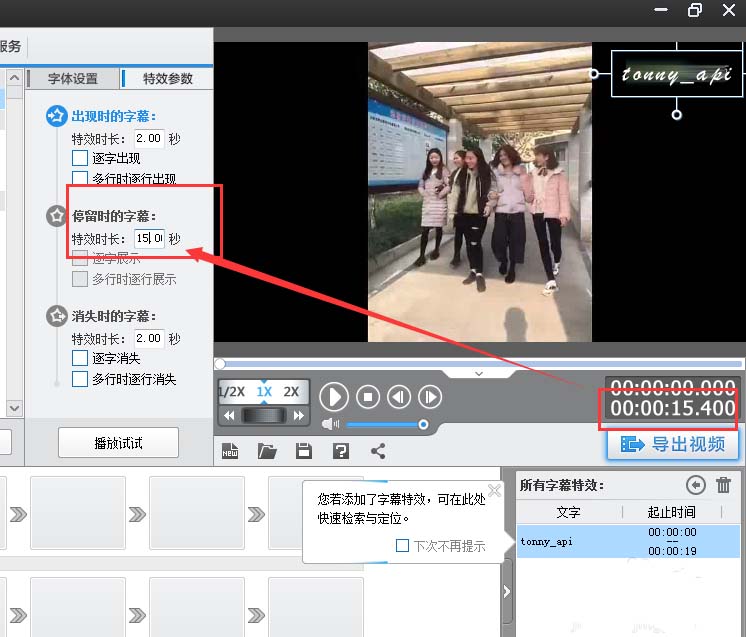Screen dimensions: 746x637
Task: Enable 逐字出现 checkbox
Action: pos(79,158)
